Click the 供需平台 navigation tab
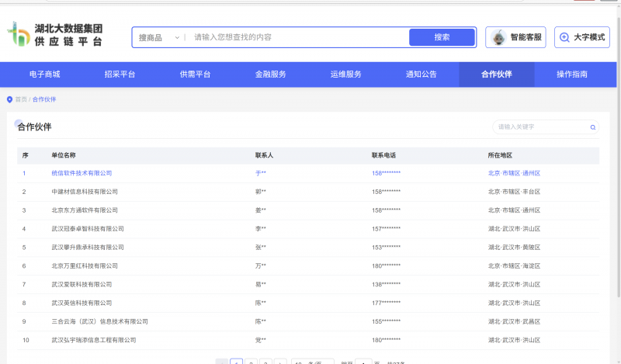The image size is (621, 364). point(195,75)
